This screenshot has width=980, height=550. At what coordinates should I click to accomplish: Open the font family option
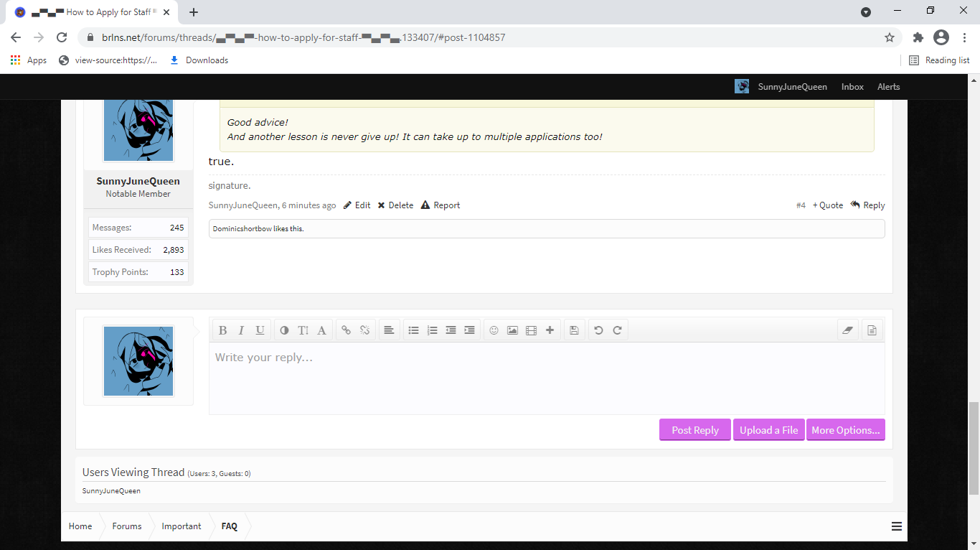pyautogui.click(x=321, y=330)
